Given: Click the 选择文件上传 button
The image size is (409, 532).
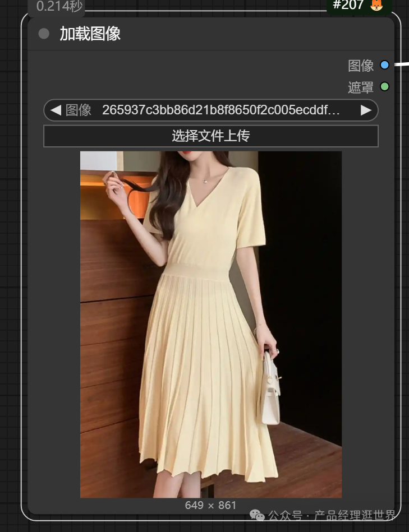Looking at the screenshot, I should click(x=211, y=136).
